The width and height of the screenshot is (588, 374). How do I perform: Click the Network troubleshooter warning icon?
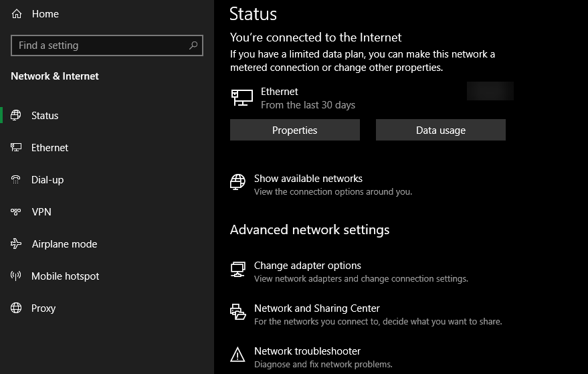[237, 355]
